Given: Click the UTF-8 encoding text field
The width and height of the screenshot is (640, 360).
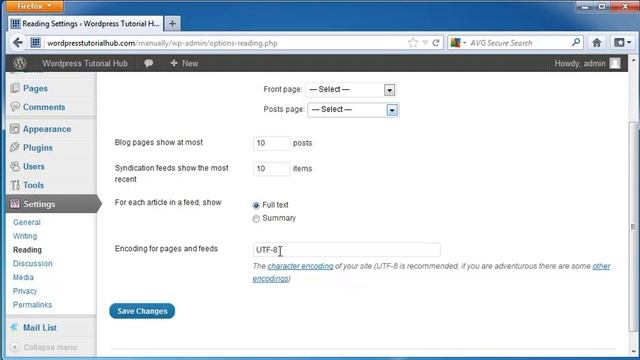Looking at the screenshot, I should [x=347, y=250].
